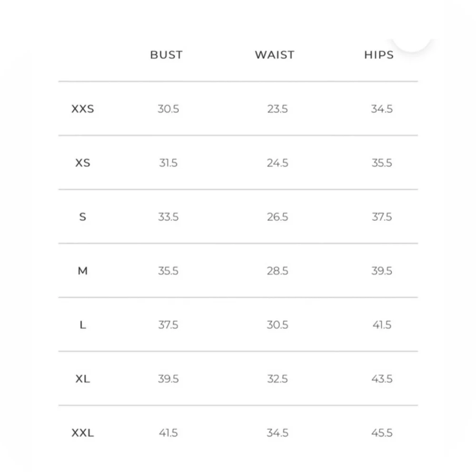Click the XXS waist value 23.5
Screen dimensions: 476x476
tap(278, 109)
